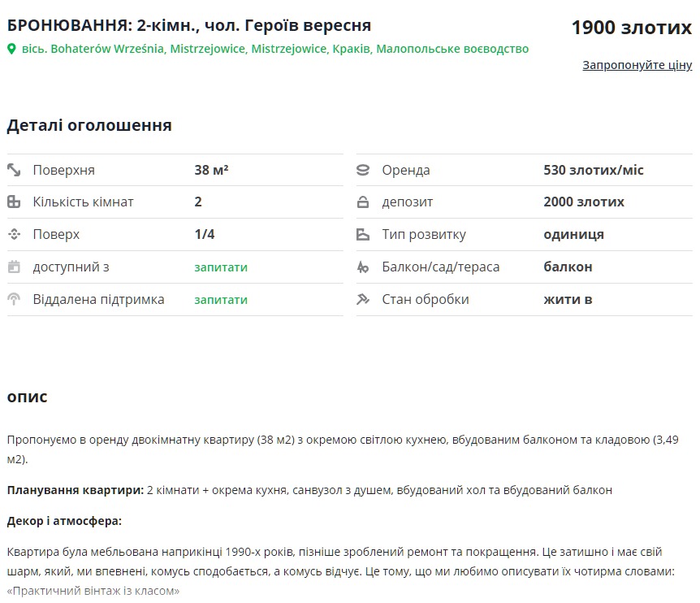Image resolution: width=700 pixels, height=603 pixels.
Task: Click the balcony/garden/terrace icon
Action: (x=363, y=267)
